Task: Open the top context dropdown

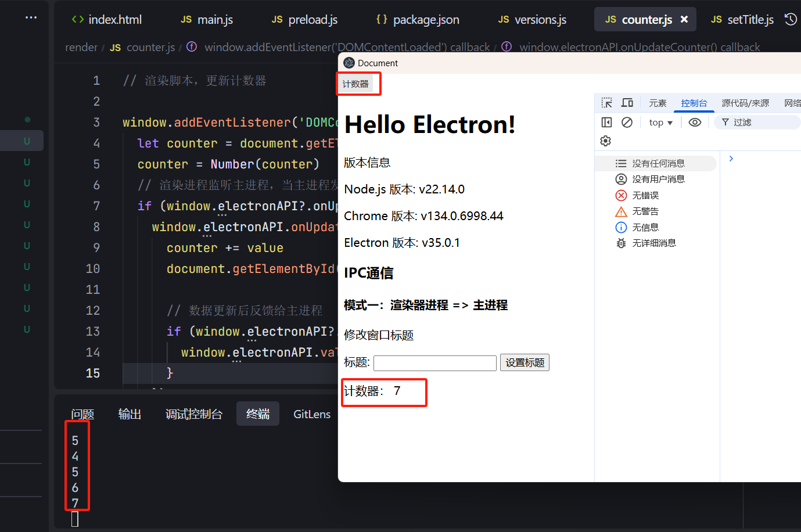Action: 660,123
